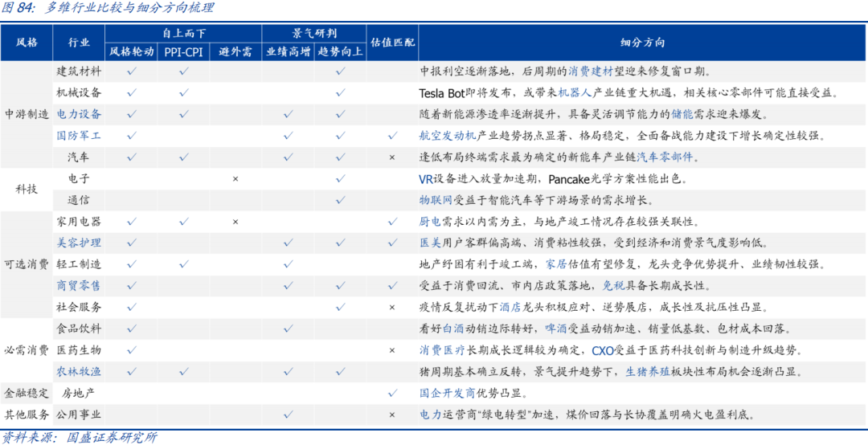
Task: Click the blue 储能 keyword
Action: pyautogui.click(x=682, y=114)
